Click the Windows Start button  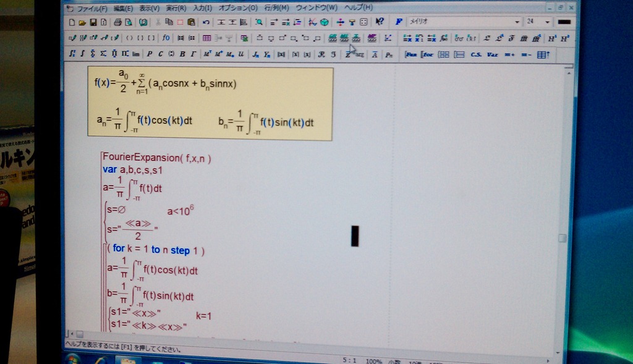[x=72, y=359]
